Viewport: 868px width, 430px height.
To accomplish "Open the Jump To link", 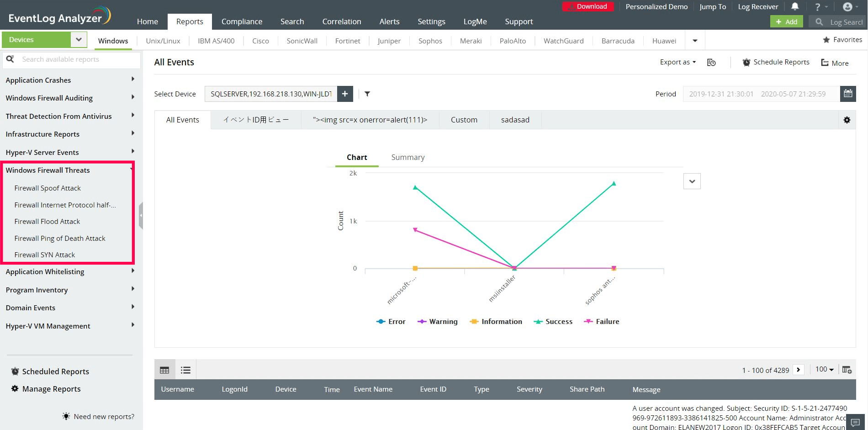I will [x=713, y=7].
